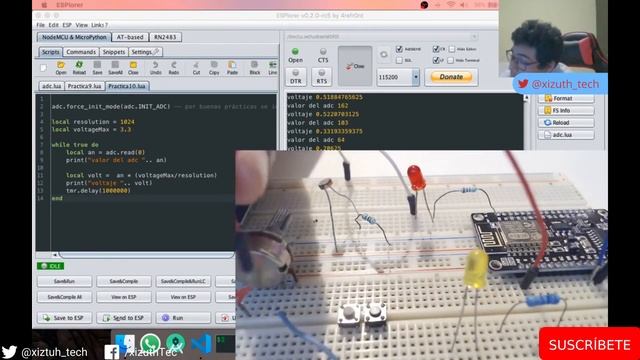The width and height of the screenshot is (640, 360).
Task: Open Visual Studio Code from the Dock
Action: click(201, 343)
